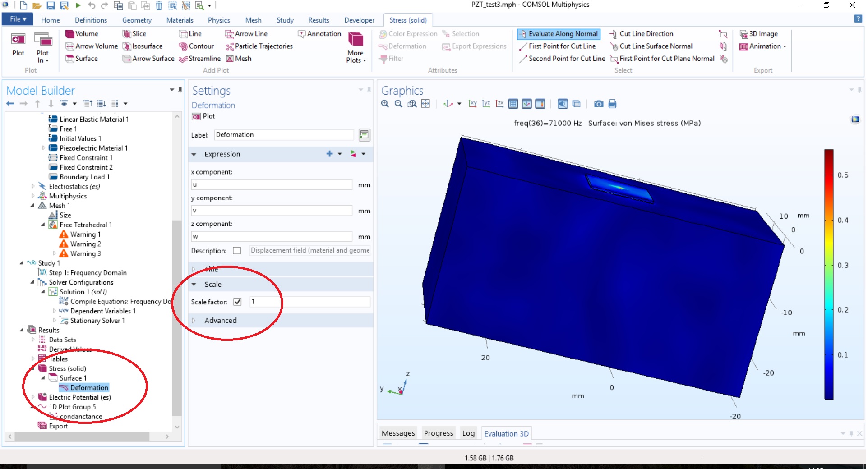Switch to the Log tab
Screen dimensions: 868x469
[468, 433]
